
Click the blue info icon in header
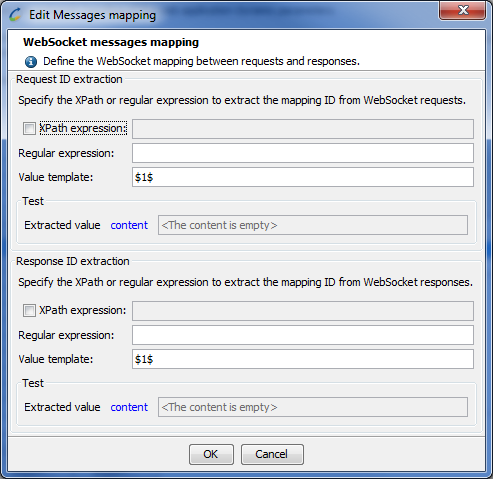[x=31, y=62]
